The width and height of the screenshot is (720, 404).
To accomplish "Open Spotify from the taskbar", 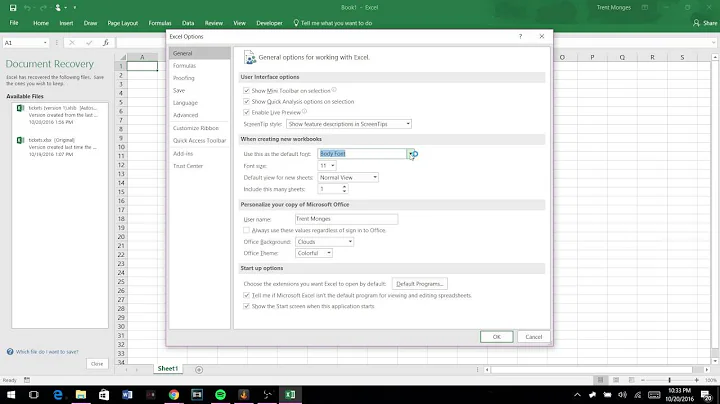I will [220, 394].
